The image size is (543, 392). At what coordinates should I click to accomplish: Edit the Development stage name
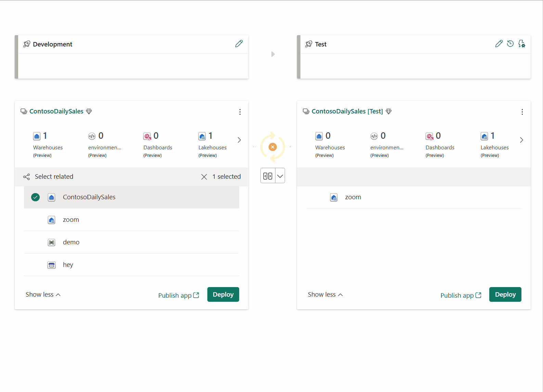pyautogui.click(x=239, y=44)
